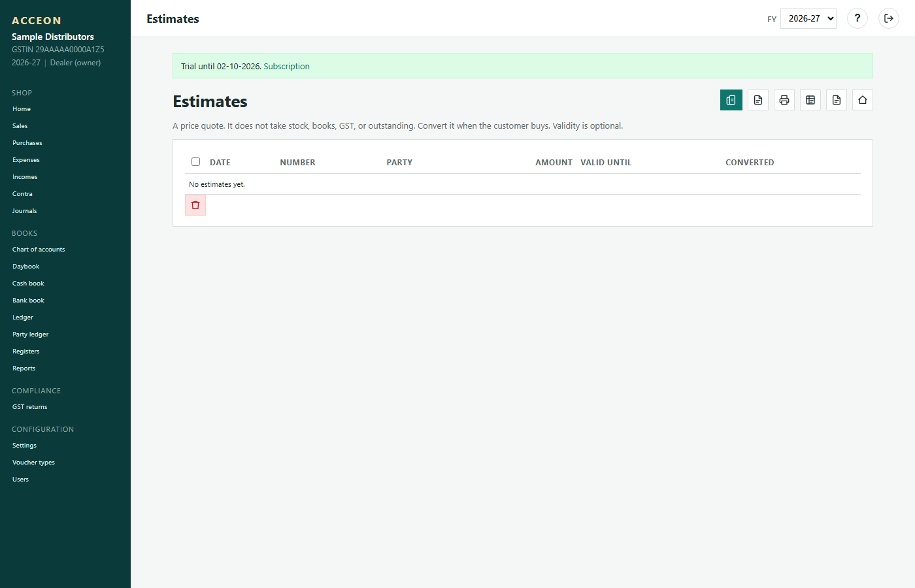Click the red trash delete icon
The image size is (915, 588).
click(x=195, y=205)
